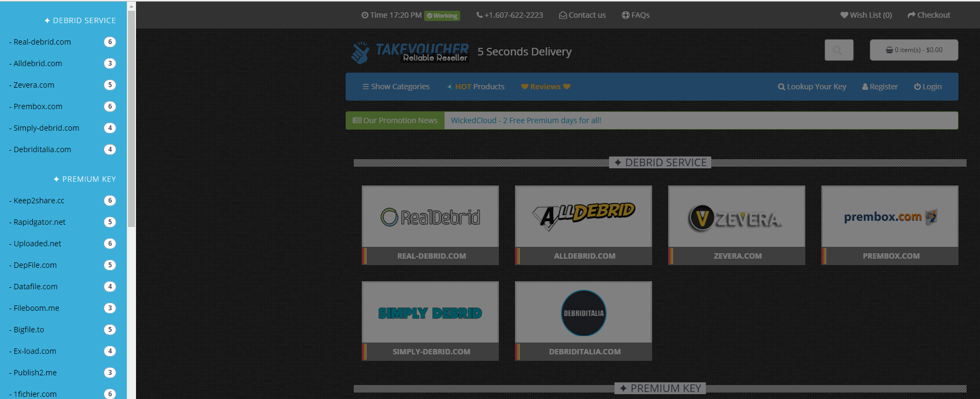The image size is (980, 399).
Task: Click the 5 Seconds Delivery tagline
Action: [525, 52]
